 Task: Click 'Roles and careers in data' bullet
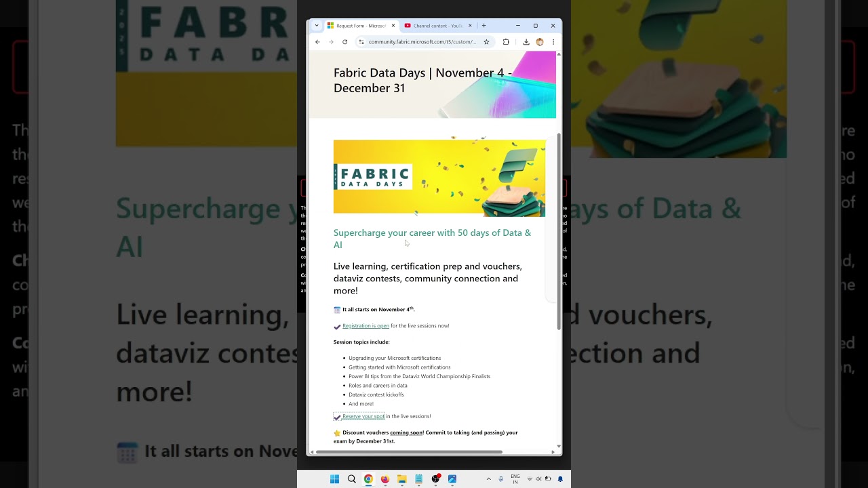[x=378, y=386]
